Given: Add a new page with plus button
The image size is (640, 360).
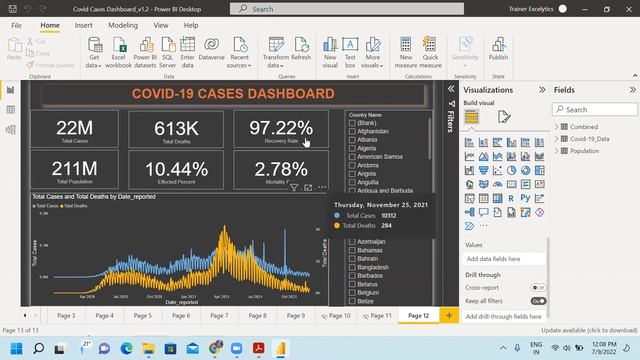Looking at the screenshot, I should 449,316.
